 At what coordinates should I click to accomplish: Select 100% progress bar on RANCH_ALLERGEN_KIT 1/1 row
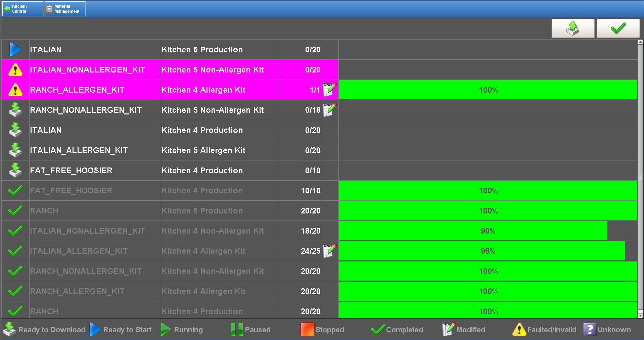coord(488,90)
